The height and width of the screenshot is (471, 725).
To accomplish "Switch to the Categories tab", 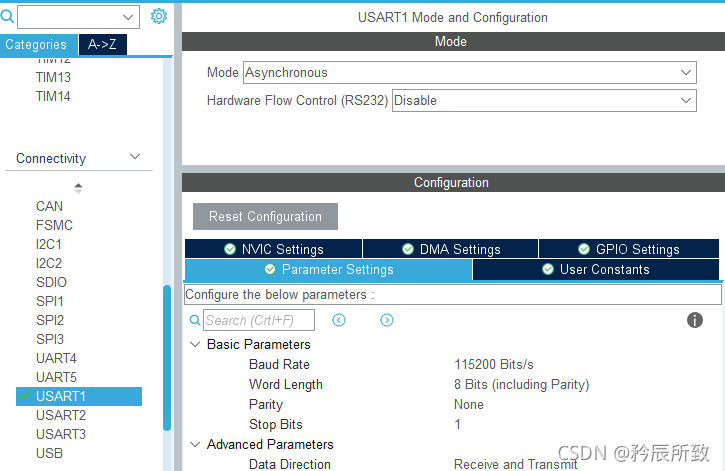I will (x=39, y=45).
